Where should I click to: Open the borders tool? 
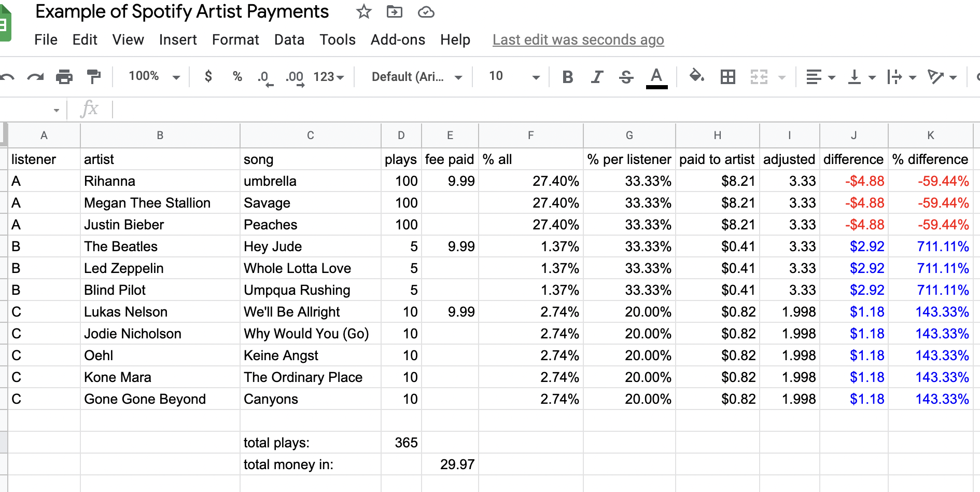pos(728,77)
